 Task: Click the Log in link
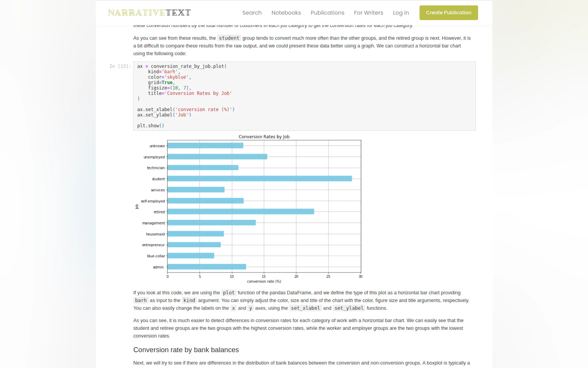(x=400, y=13)
